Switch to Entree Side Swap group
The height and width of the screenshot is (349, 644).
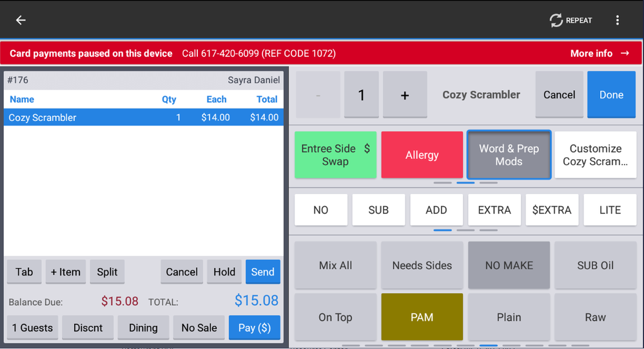pos(335,155)
